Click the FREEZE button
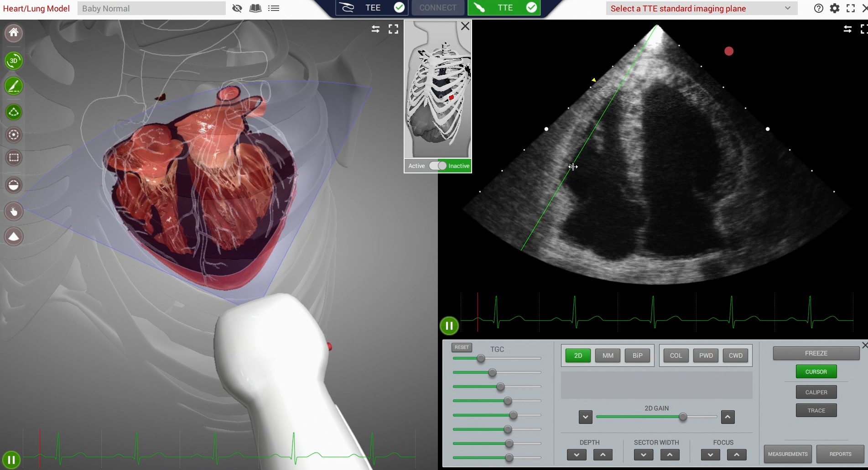 816,353
